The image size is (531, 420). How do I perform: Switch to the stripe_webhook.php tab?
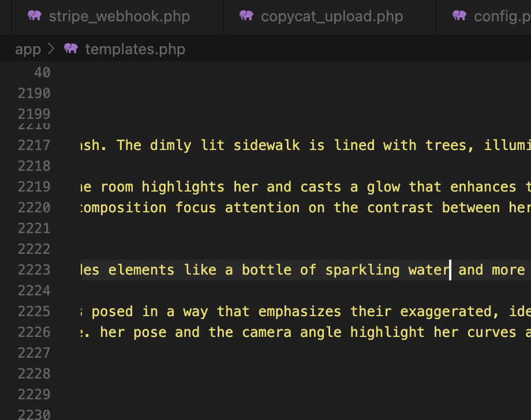pyautogui.click(x=118, y=17)
